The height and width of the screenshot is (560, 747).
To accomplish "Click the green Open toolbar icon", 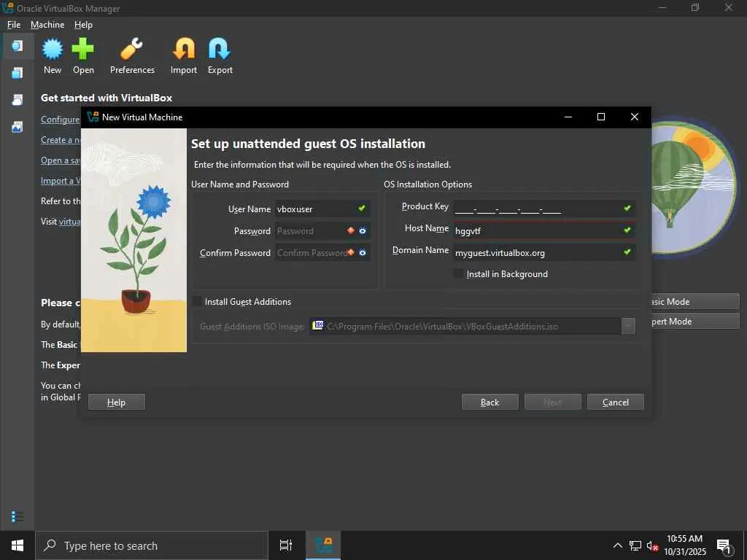I will (x=83, y=49).
